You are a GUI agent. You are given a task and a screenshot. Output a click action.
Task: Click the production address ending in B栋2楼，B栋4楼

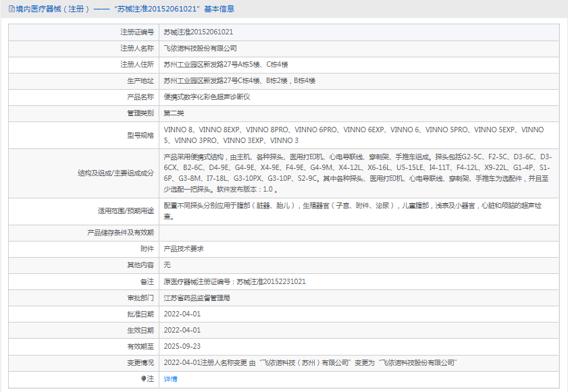point(240,81)
